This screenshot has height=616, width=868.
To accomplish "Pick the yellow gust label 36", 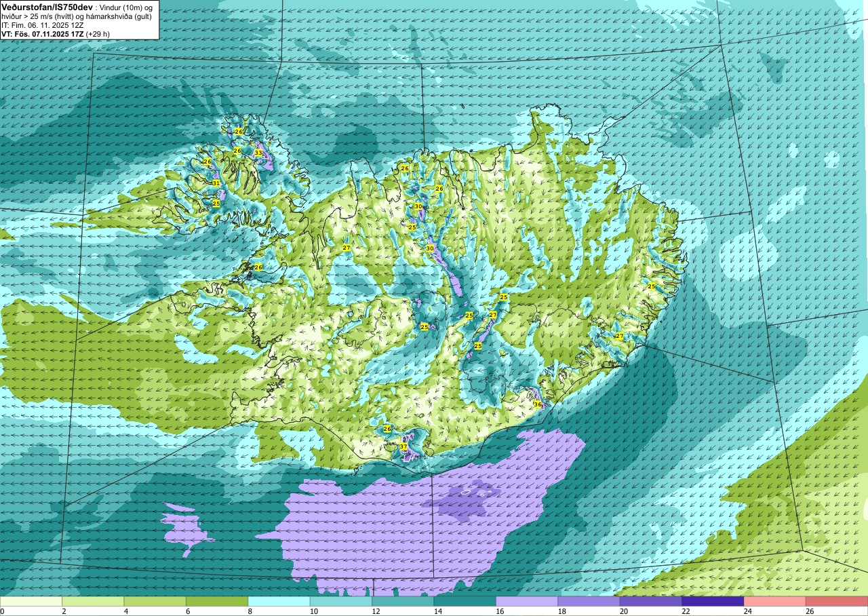I will [538, 404].
